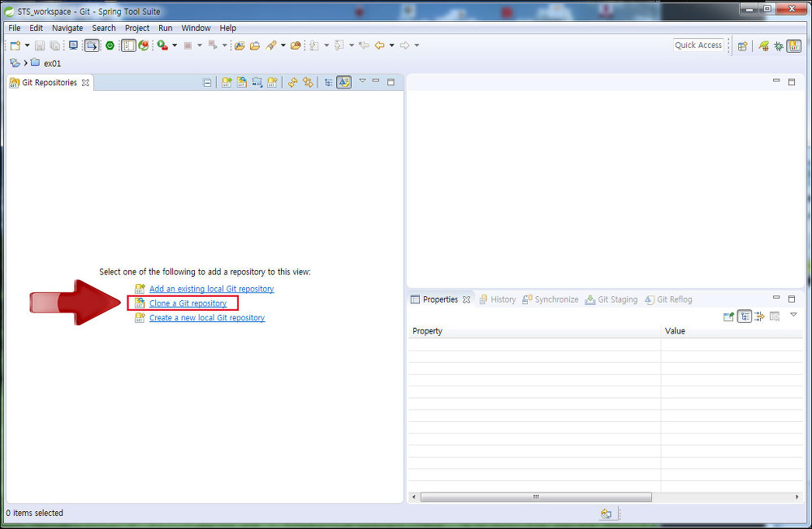Click the Open Task folder icon
Viewport: 812px width, 529px height.
pyautogui.click(x=255, y=45)
